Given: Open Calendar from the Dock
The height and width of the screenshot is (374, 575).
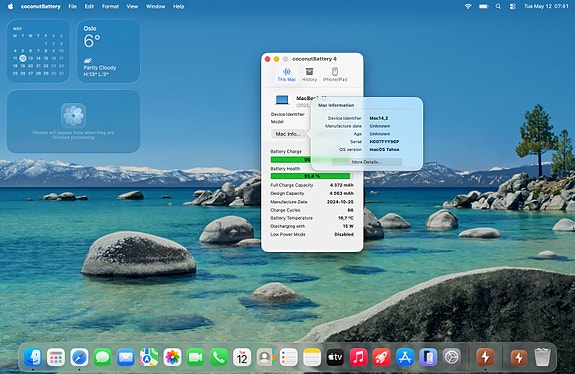Looking at the screenshot, I should [242, 357].
